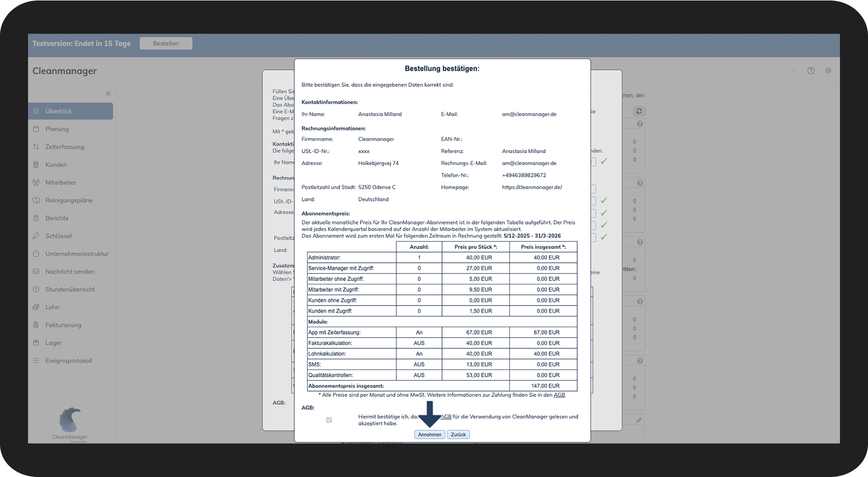Open Ereignisprotokoll in the sidebar
Image resolution: width=868 pixels, height=477 pixels.
point(69,361)
